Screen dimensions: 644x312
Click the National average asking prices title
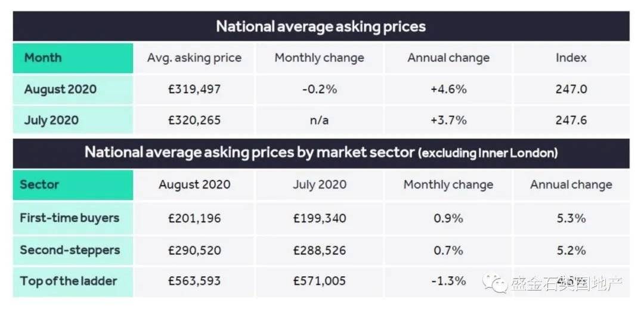(321, 26)
